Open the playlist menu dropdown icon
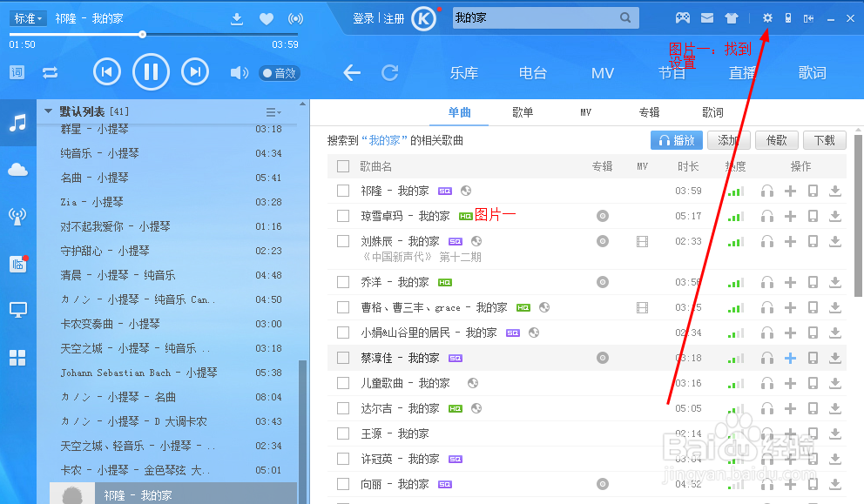Image resolution: width=864 pixels, height=504 pixels. coord(273,112)
